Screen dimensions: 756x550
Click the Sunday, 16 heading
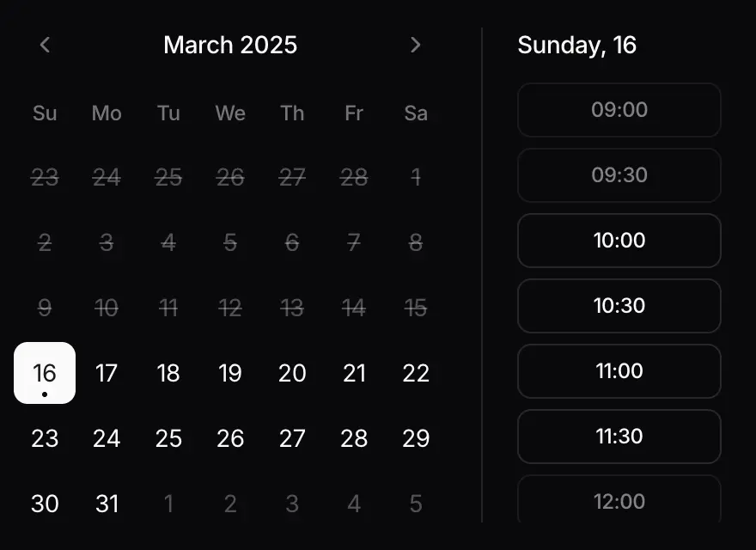576,45
